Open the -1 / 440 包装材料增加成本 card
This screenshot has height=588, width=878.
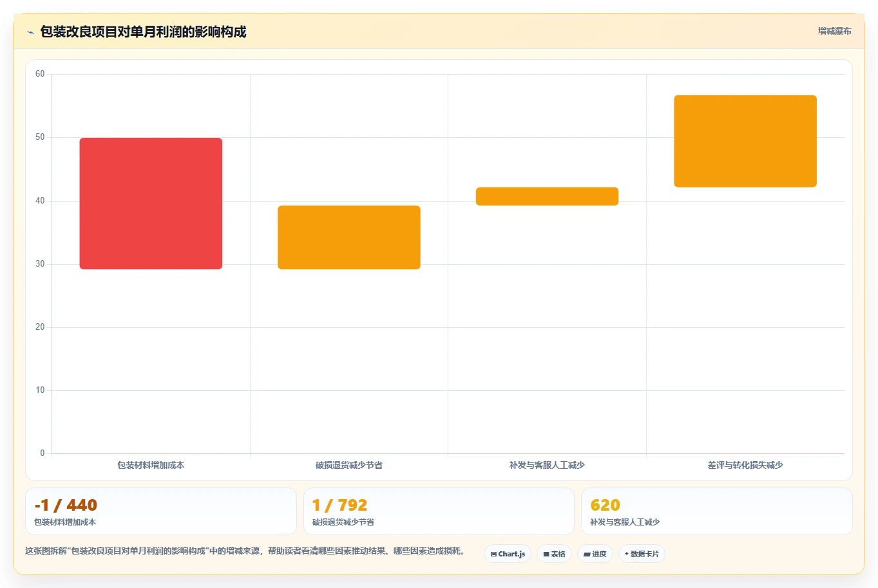(161, 511)
